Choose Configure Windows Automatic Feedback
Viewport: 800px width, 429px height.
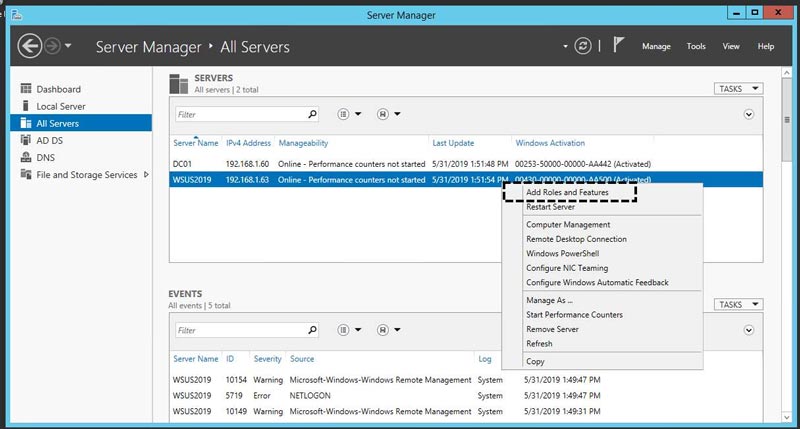[597, 282]
